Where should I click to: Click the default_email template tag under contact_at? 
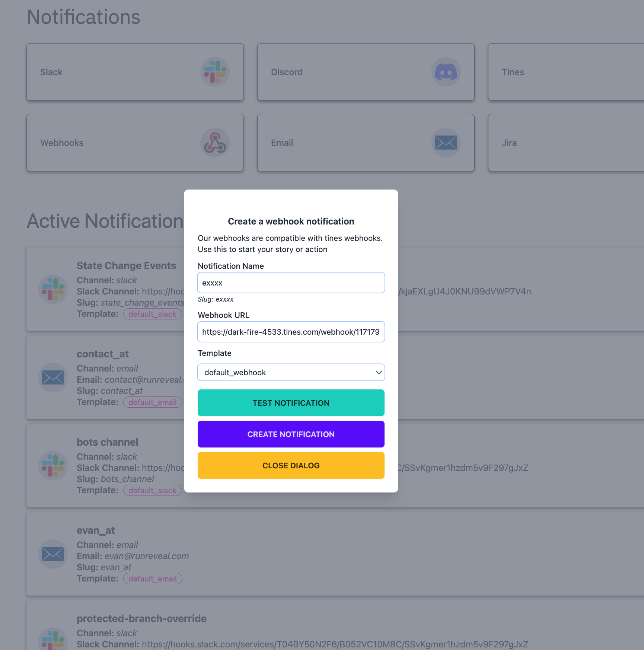[152, 402]
